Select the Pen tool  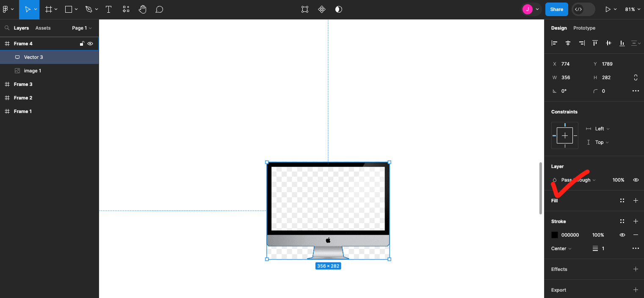coord(88,9)
